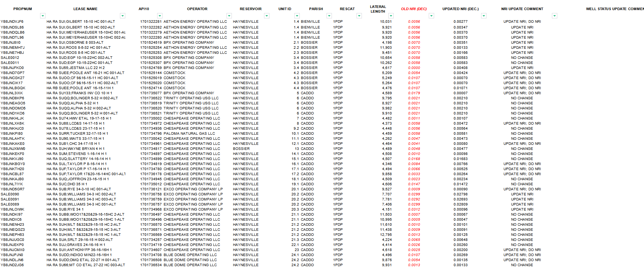Select the LATERAL LENGTH header cell
This screenshot has width=644, height=268.
tap(378, 9)
